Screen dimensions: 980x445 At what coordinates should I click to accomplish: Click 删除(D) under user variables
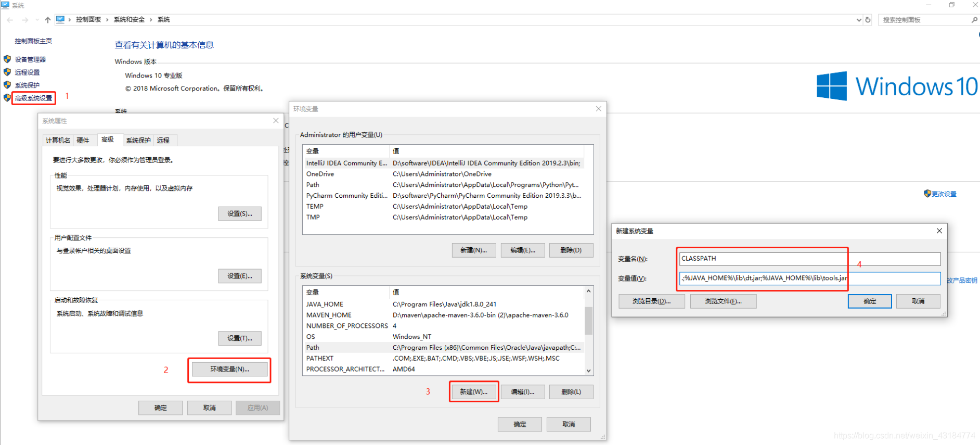point(571,250)
